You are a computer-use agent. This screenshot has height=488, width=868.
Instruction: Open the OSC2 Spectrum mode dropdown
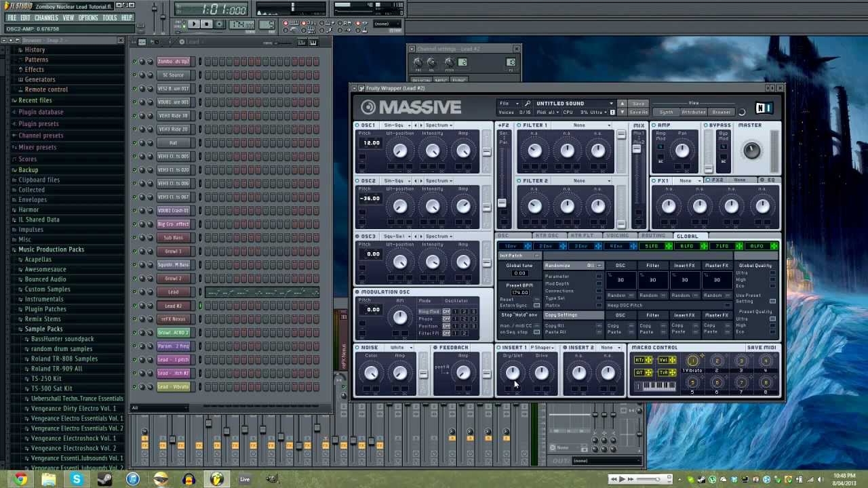click(439, 181)
